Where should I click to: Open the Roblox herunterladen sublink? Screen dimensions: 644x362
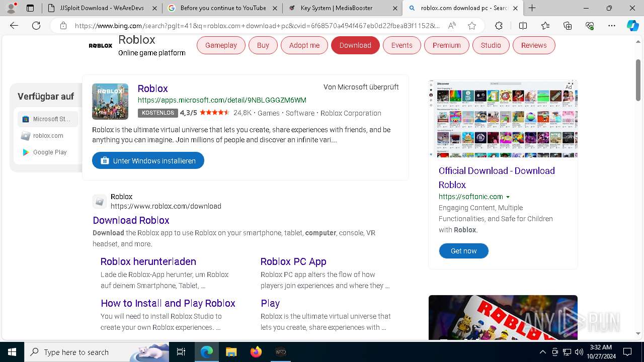(148, 261)
